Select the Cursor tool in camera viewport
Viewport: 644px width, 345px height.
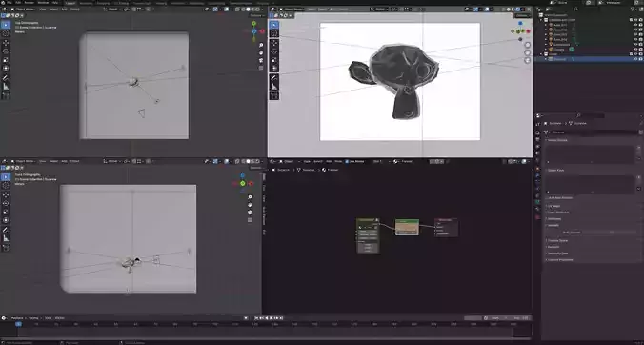tap(274, 33)
